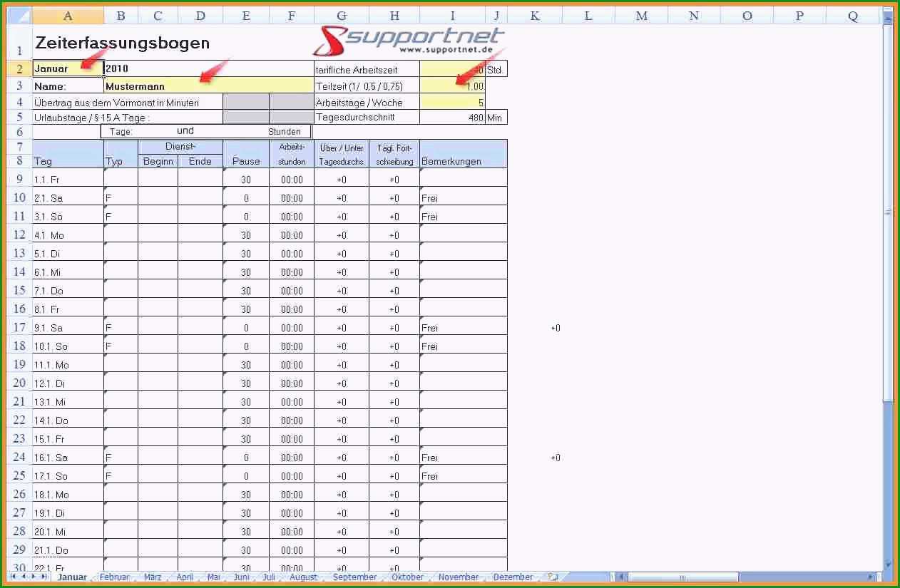Click the Select All corner button
Image resolution: width=900 pixels, height=588 pixels.
(19, 15)
